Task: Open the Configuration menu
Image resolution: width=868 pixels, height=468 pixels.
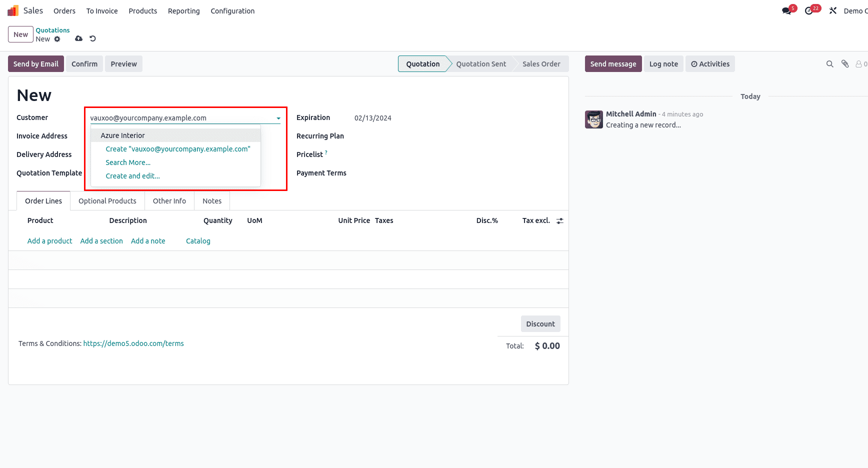Action: [232, 11]
